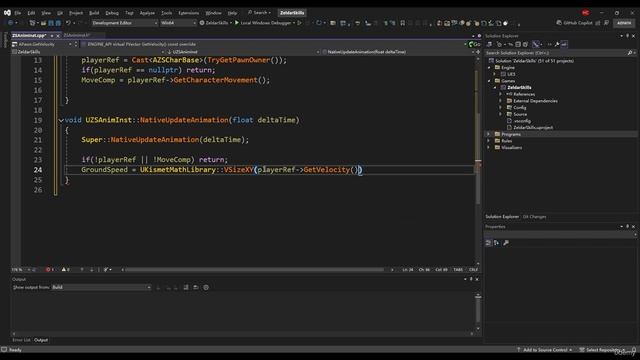Screen dimensions: 640x360
Task: Open the UZSAnimInst class navigation dropdown
Action: (243, 52)
